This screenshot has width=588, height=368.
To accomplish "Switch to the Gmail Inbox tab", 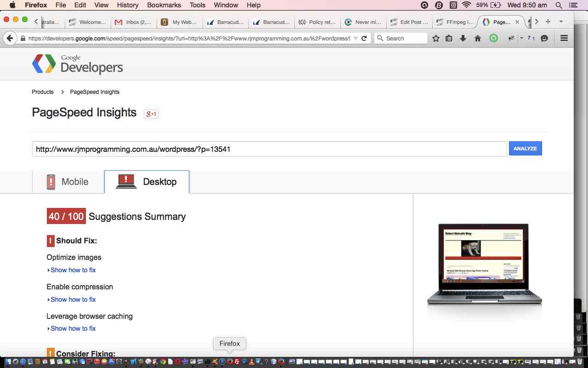I will click(x=134, y=22).
